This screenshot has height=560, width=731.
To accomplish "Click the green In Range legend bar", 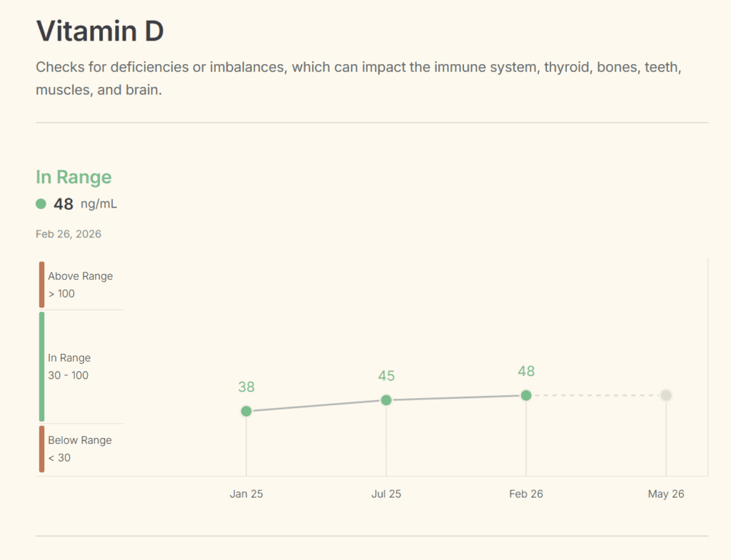I will pos(41,367).
